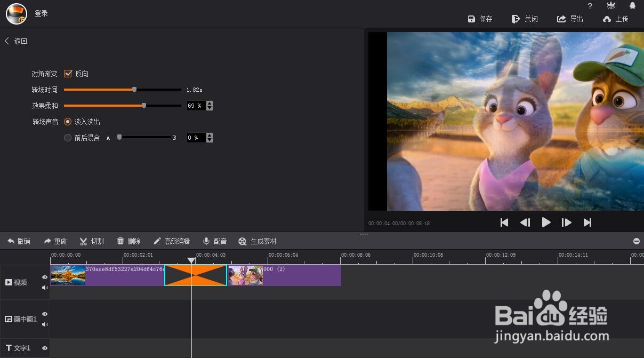Click the panel splitter grip dots
The width and height of the screenshot is (644, 358).
364,234
